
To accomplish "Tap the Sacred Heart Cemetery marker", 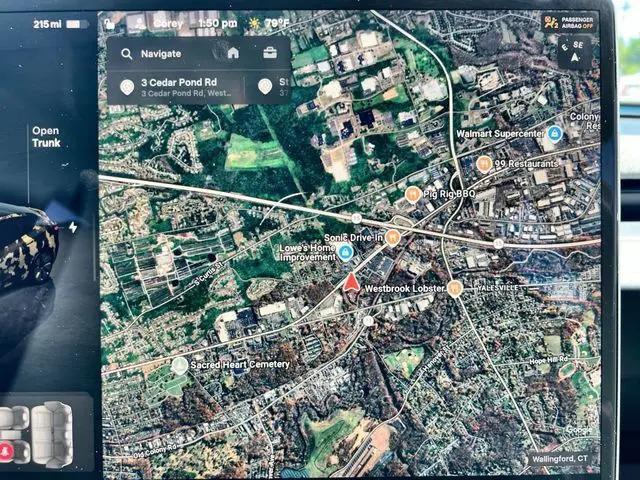I will [x=180, y=365].
